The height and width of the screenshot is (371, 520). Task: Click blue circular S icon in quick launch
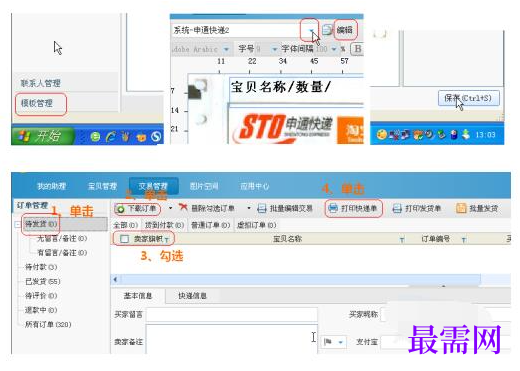156,136
